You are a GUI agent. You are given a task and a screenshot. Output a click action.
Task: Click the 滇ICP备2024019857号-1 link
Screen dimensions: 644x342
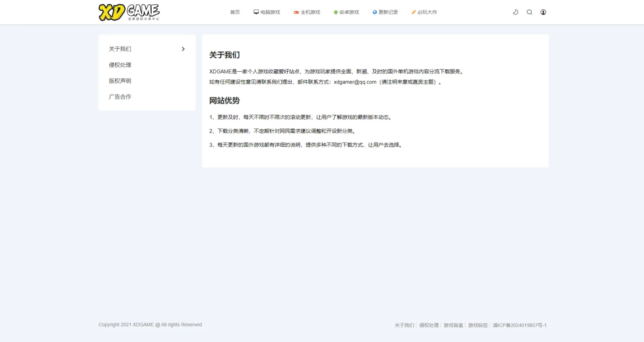pos(519,325)
